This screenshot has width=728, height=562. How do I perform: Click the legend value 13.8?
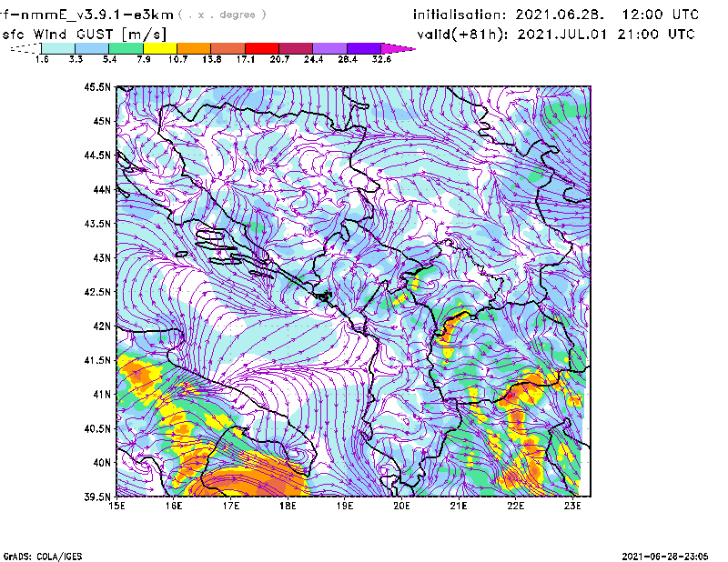(212, 59)
